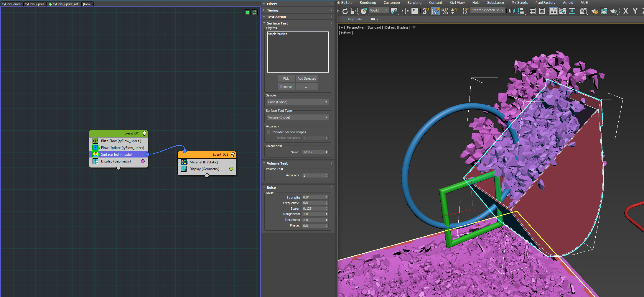Click the Add Selected button

[x=307, y=78]
